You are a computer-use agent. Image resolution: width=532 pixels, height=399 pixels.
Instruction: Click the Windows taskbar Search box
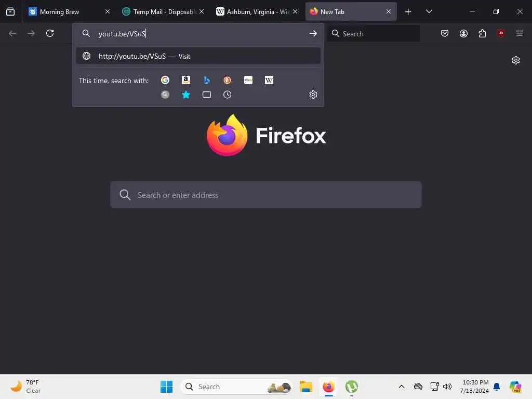click(236, 387)
